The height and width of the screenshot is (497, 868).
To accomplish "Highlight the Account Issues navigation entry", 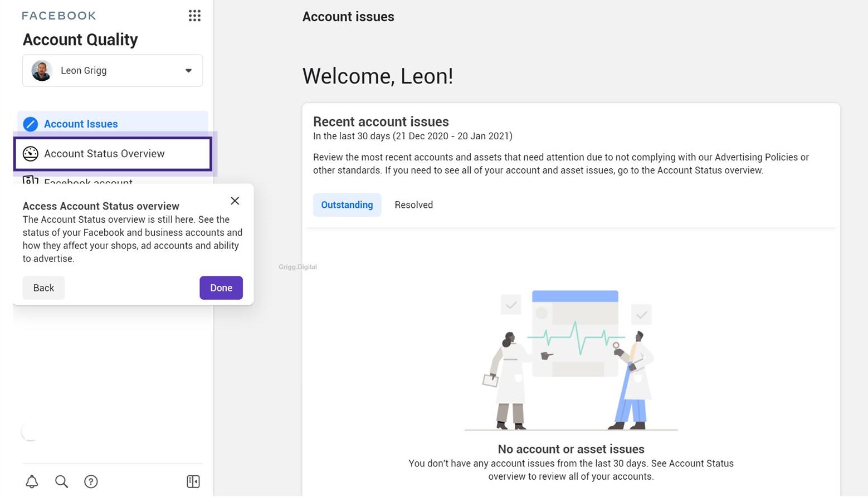I will [81, 124].
